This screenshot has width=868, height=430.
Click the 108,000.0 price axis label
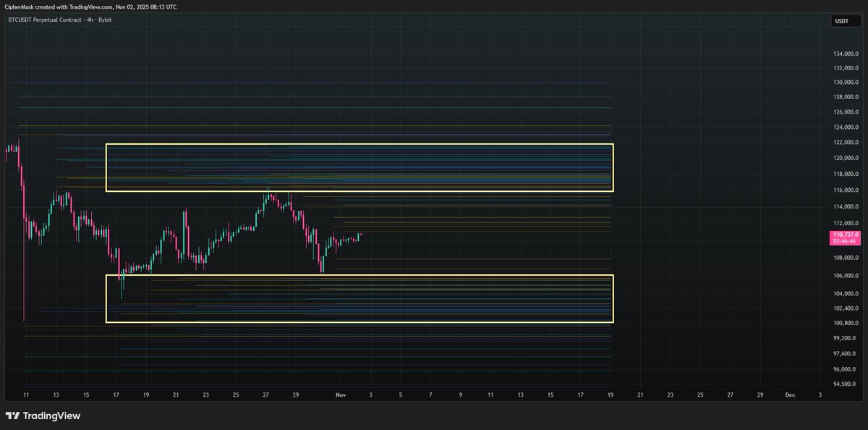coord(846,258)
